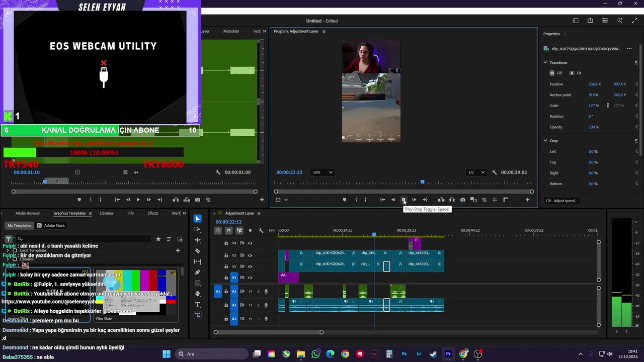Go to In point in Program monitor

pyautogui.click(x=382, y=200)
